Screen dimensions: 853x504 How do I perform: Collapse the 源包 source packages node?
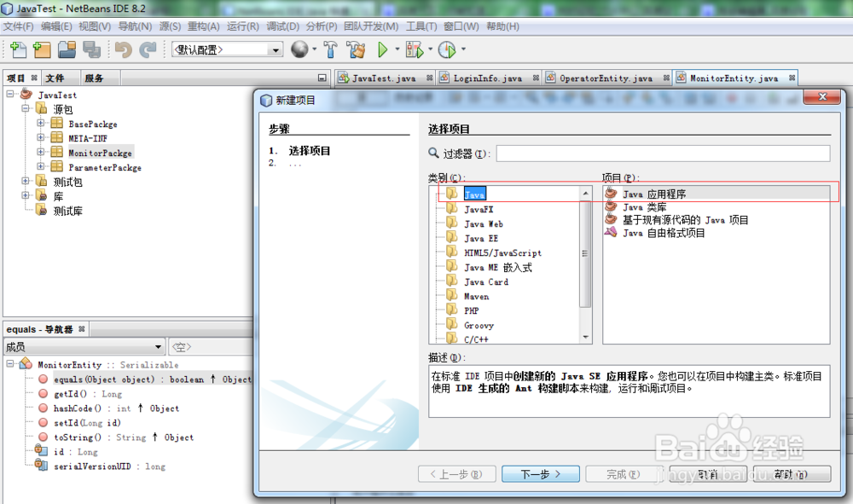[25, 108]
